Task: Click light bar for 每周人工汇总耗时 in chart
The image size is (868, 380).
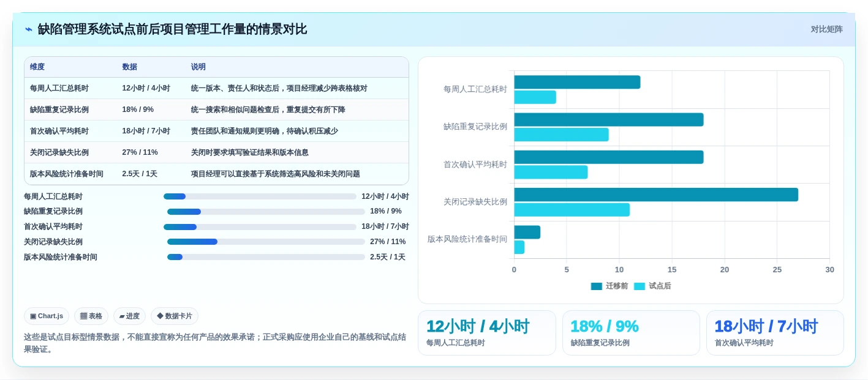Action: tap(535, 97)
